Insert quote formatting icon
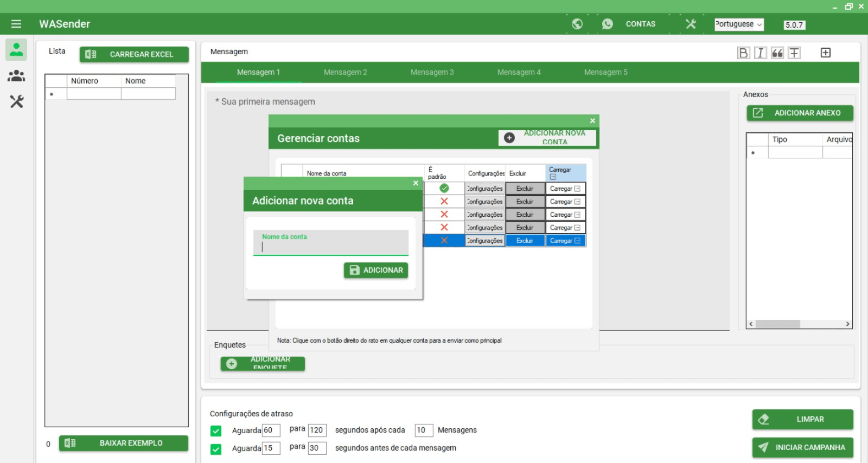868x463 pixels. [777, 53]
